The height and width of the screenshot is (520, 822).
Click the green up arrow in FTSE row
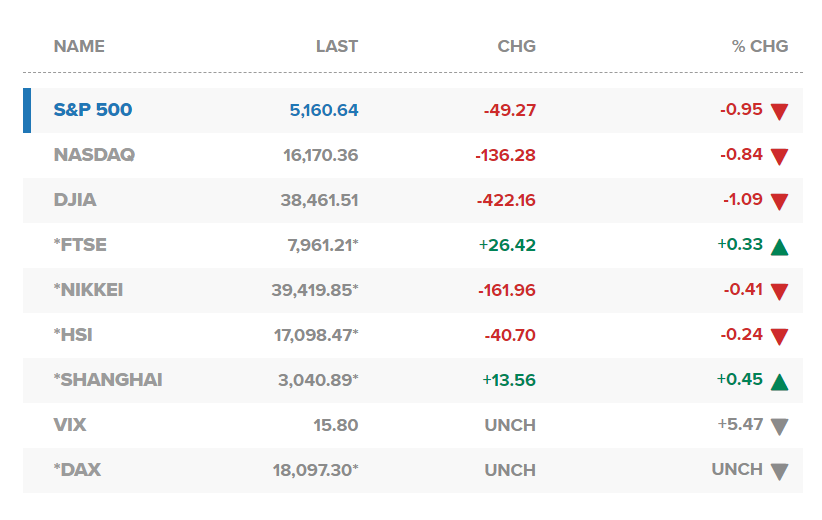[x=779, y=246]
